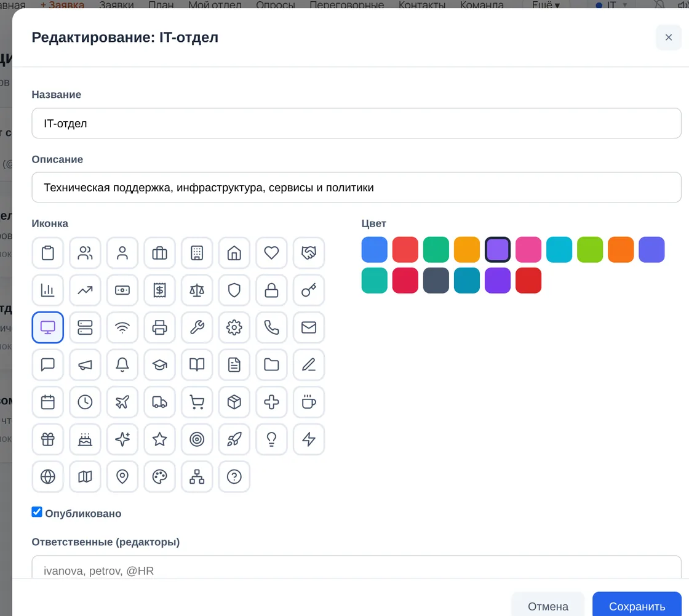The image size is (689, 616).
Task: Open Контакты in the top navigation
Action: [x=422, y=5]
